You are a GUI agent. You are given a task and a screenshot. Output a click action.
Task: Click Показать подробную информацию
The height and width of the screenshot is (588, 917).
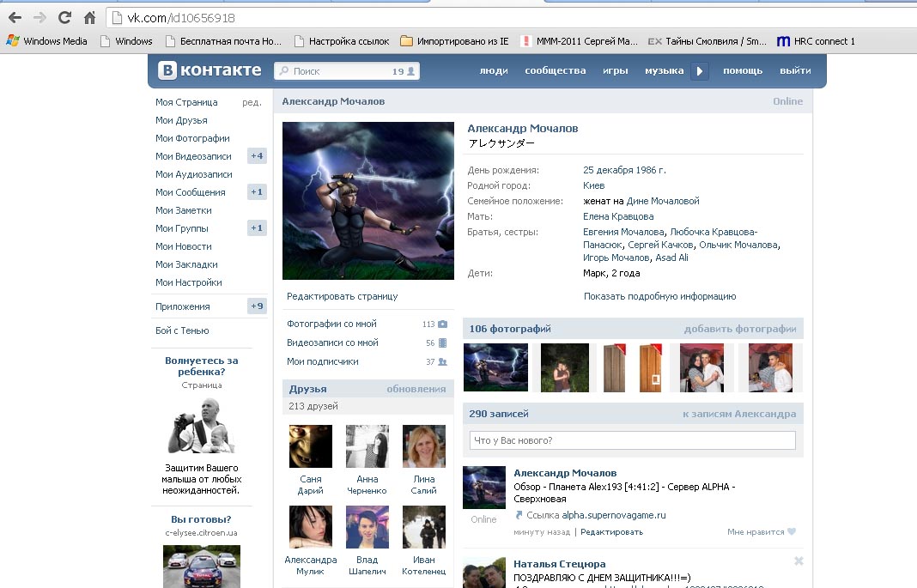pyautogui.click(x=659, y=296)
